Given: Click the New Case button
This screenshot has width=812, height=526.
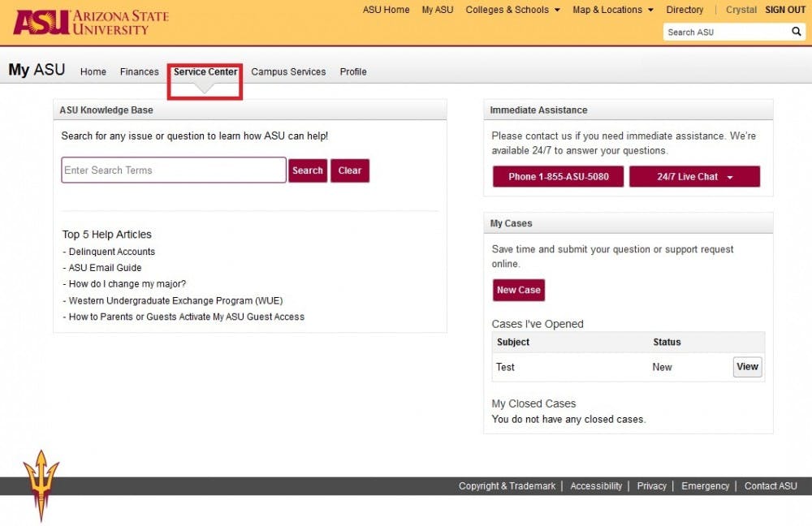Looking at the screenshot, I should pyautogui.click(x=518, y=290).
